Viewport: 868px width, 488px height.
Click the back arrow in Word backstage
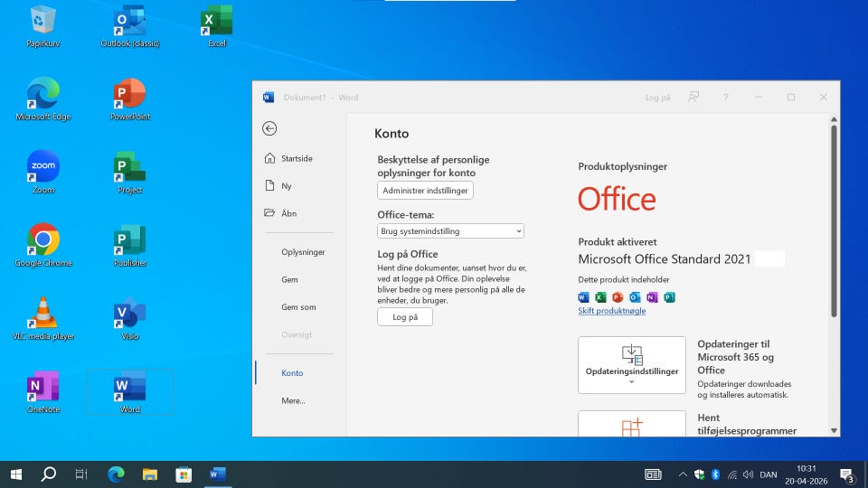click(x=269, y=128)
